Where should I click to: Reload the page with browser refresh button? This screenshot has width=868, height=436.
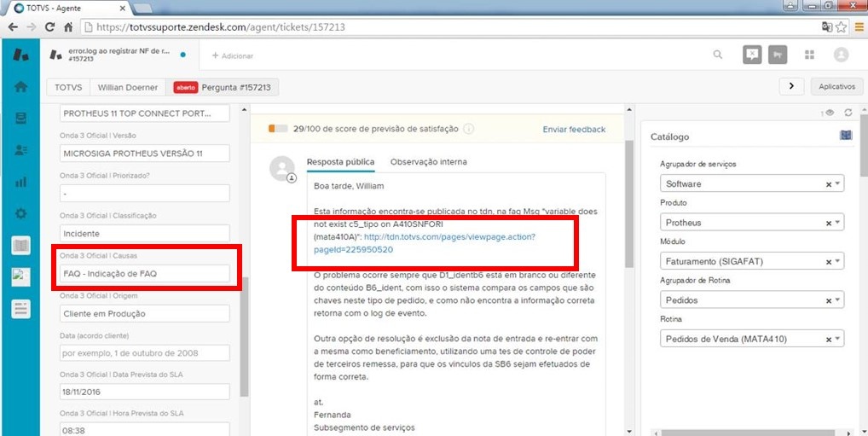coord(49,26)
